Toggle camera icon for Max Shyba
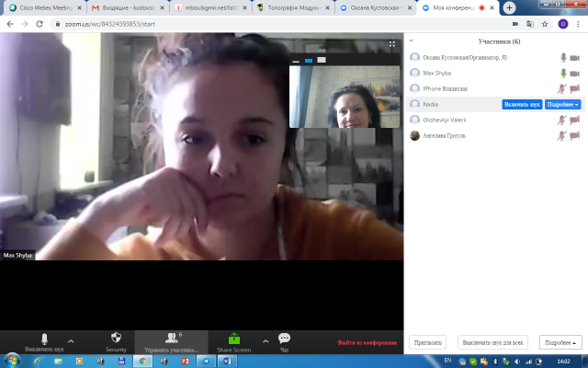 575,74
